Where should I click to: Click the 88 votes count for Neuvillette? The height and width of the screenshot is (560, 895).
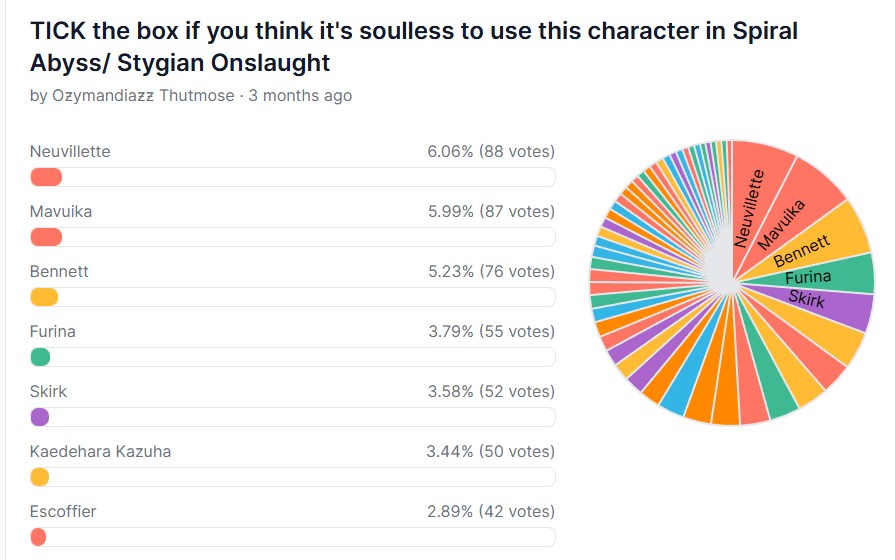[517, 151]
